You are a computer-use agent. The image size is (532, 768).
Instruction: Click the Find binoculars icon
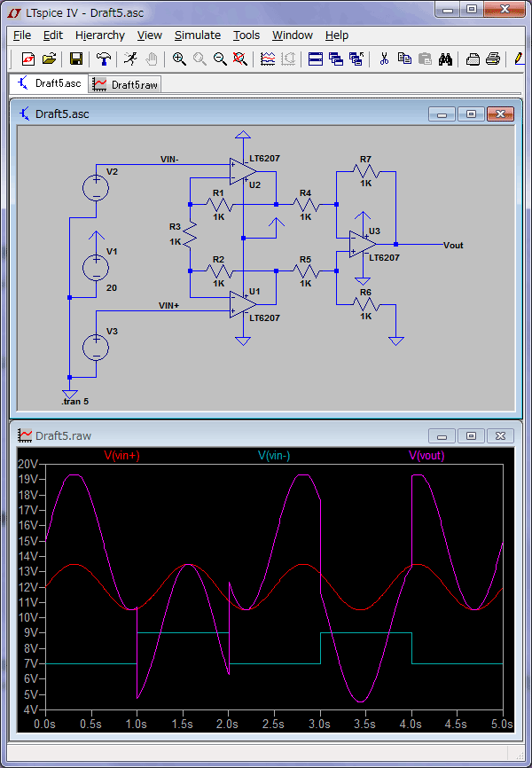(x=445, y=59)
